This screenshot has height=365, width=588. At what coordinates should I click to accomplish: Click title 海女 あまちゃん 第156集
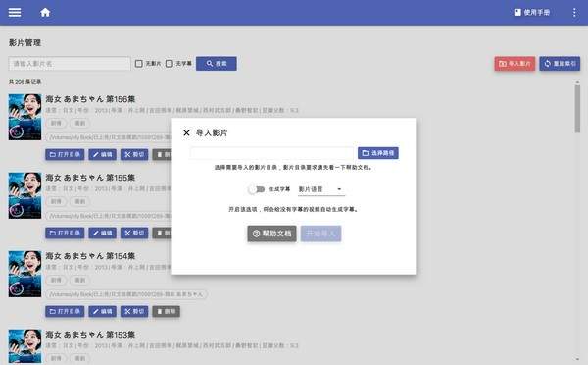(x=90, y=99)
